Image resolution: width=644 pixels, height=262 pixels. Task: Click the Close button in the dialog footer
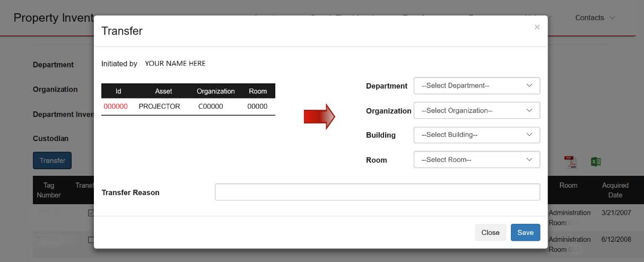(490, 232)
